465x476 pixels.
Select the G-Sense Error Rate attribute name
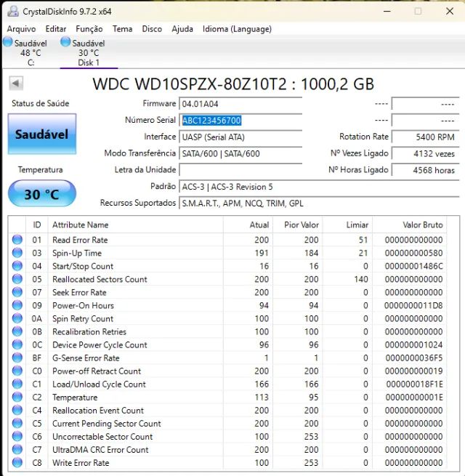tap(86, 358)
